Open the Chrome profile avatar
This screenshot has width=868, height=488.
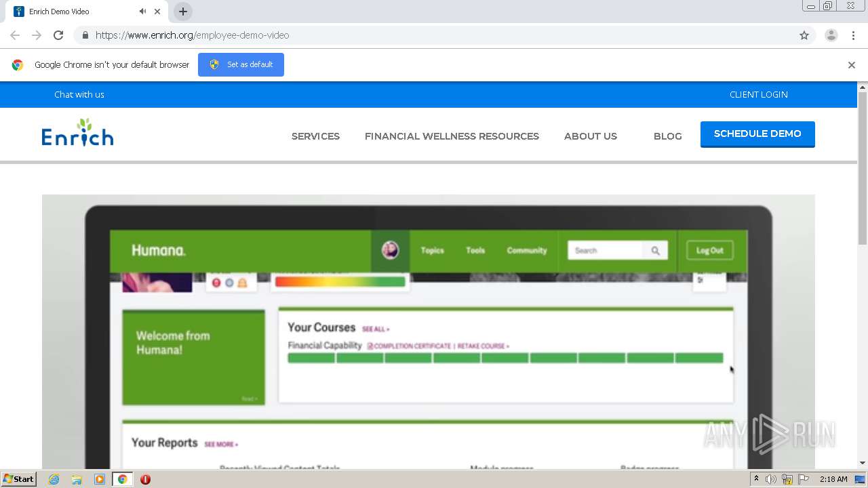pos(831,35)
